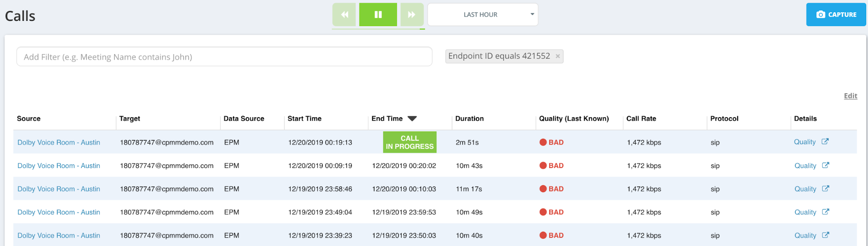Remove the Endpoint ID equals 421552 filter
This screenshot has height=246, width=868.
click(x=558, y=56)
